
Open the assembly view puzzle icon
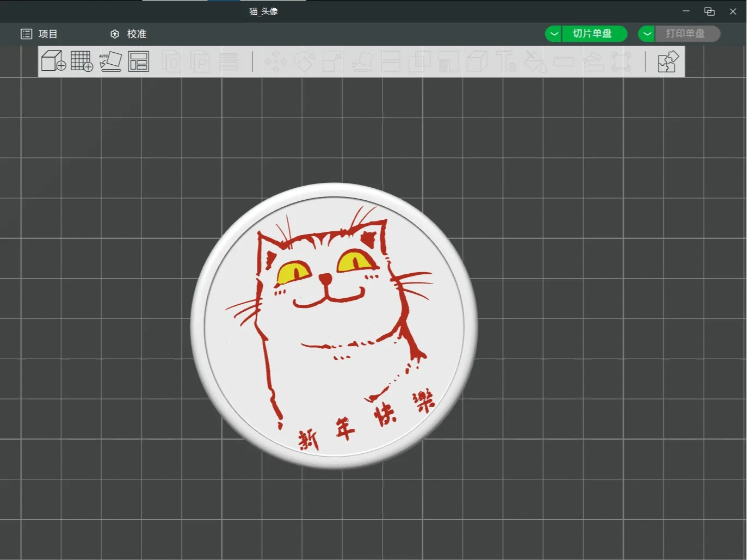pyautogui.click(x=668, y=61)
